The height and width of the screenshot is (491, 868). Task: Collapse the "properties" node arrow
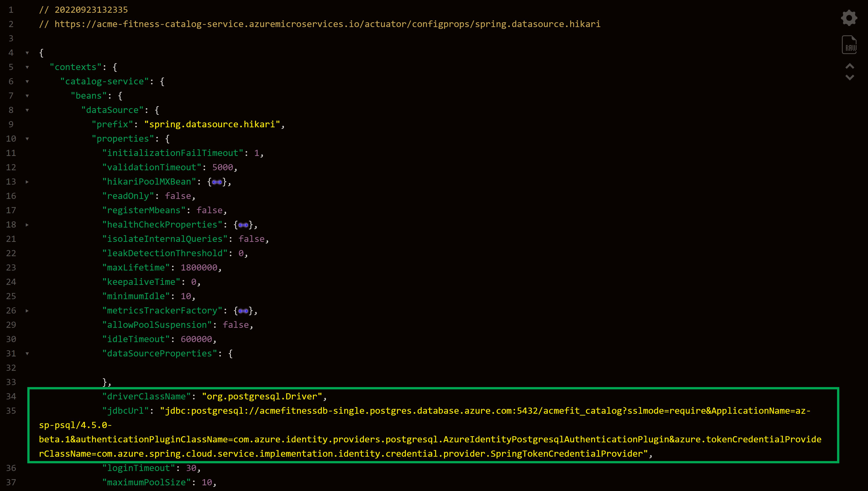27,139
